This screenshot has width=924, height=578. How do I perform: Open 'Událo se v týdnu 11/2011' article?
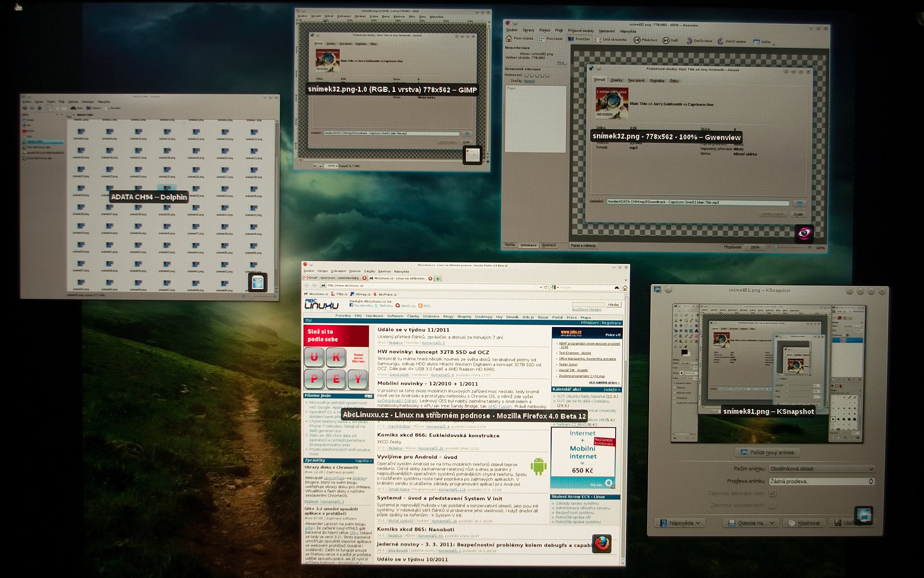point(413,330)
